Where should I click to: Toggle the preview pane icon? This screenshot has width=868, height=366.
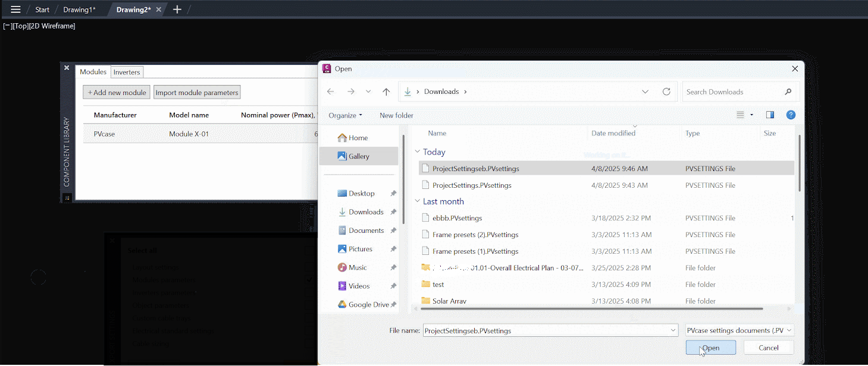pos(770,115)
